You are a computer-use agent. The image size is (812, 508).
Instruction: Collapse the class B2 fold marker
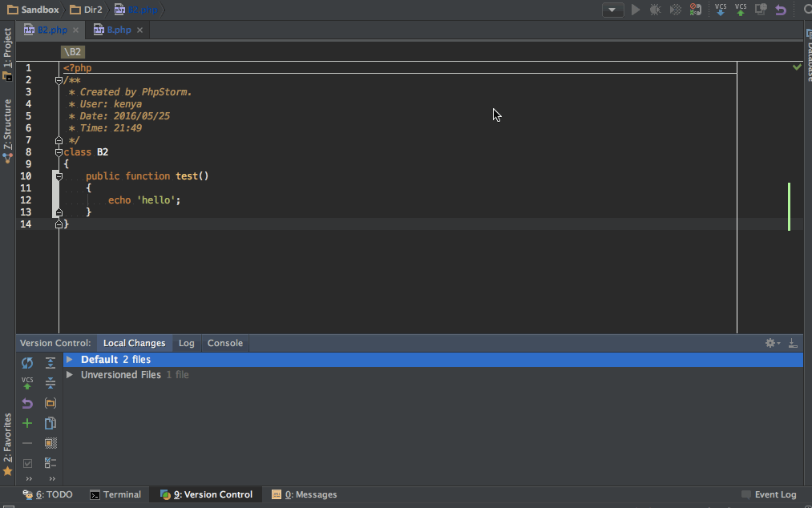(x=59, y=152)
